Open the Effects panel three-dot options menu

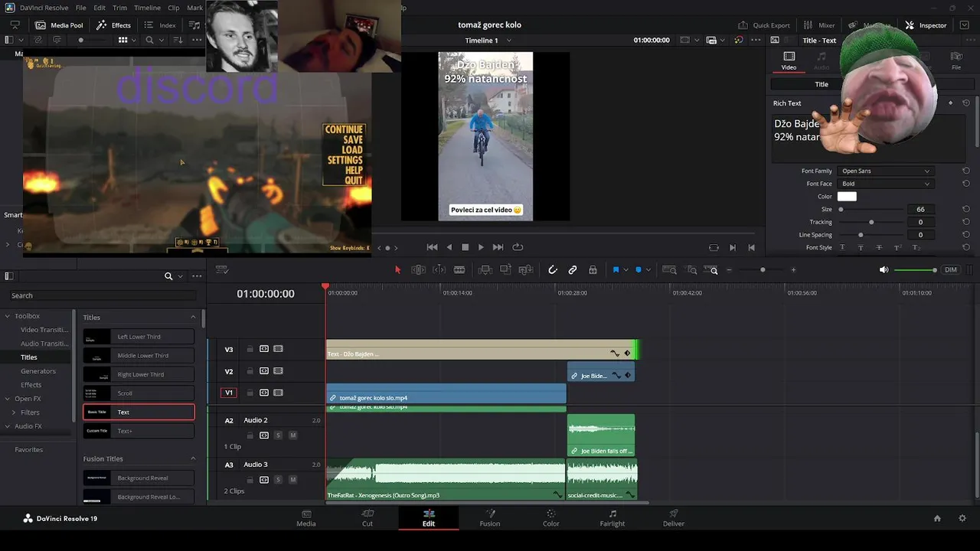pyautogui.click(x=198, y=276)
